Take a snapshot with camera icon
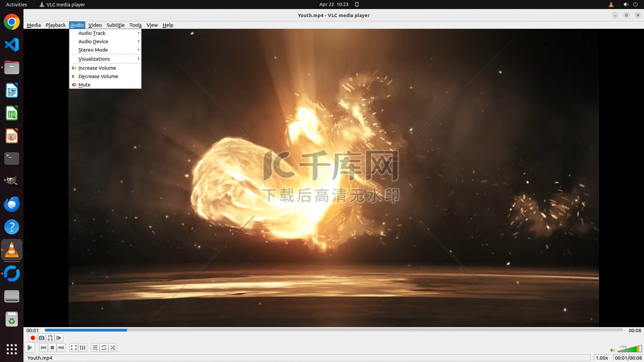644x362 pixels. [x=42, y=338]
